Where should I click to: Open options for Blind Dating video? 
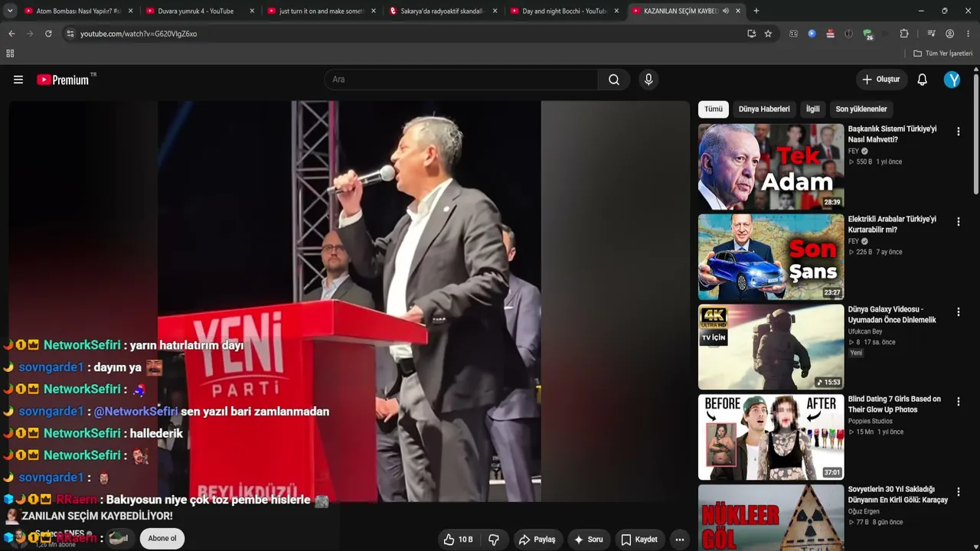coord(958,402)
